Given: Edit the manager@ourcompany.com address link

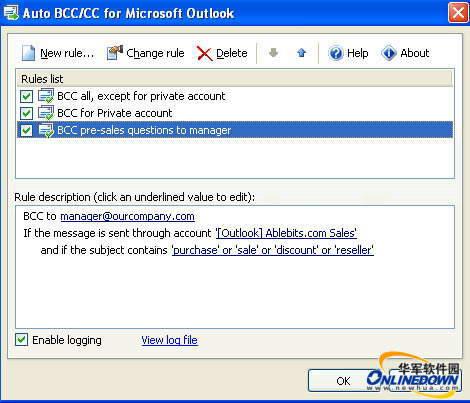Looking at the screenshot, I should (x=127, y=216).
